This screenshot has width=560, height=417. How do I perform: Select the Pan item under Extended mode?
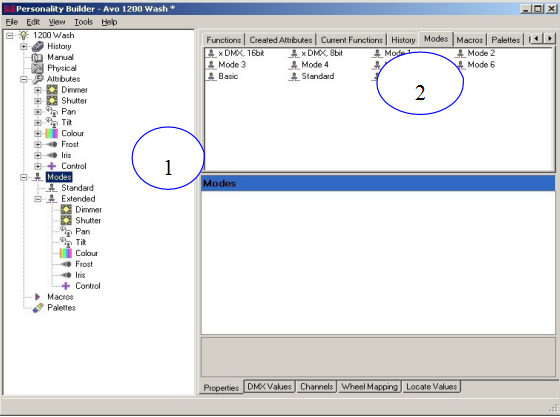click(82, 231)
